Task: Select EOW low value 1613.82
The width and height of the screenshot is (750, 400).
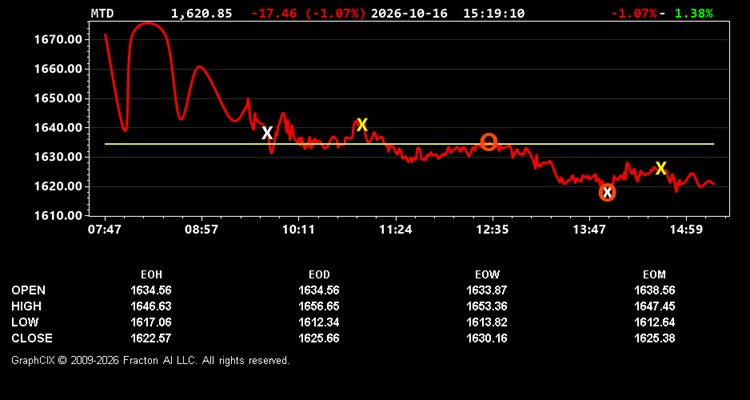Action: [x=487, y=322]
